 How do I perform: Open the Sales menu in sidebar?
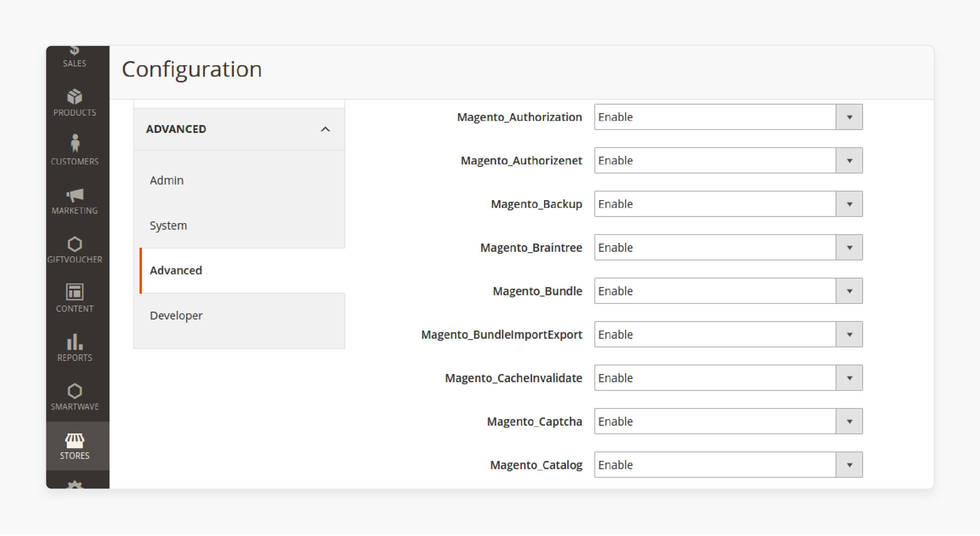click(75, 57)
